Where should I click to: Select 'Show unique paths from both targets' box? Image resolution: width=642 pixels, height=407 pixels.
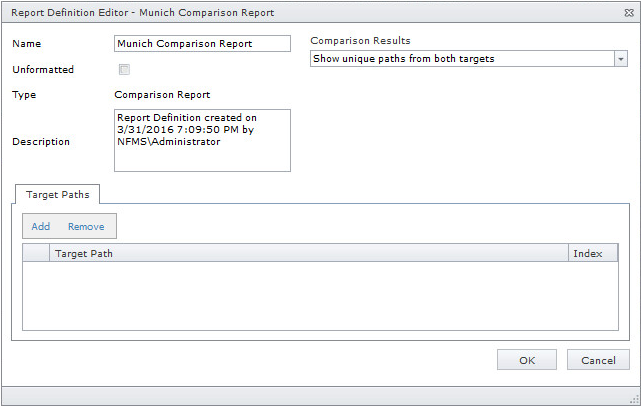point(461,59)
